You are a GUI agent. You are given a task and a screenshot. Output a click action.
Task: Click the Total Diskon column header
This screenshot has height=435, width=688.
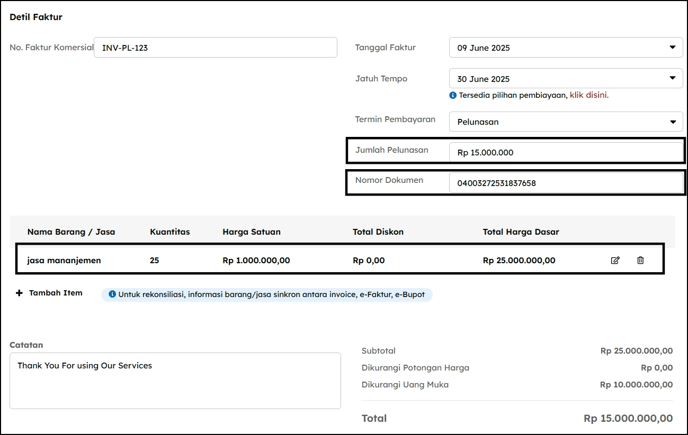[378, 232]
